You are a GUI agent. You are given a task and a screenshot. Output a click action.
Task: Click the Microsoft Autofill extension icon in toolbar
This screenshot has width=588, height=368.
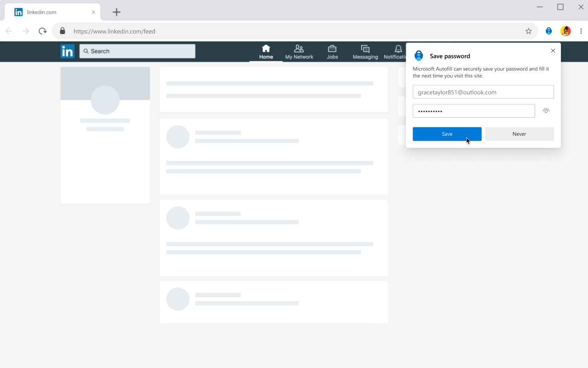click(548, 31)
